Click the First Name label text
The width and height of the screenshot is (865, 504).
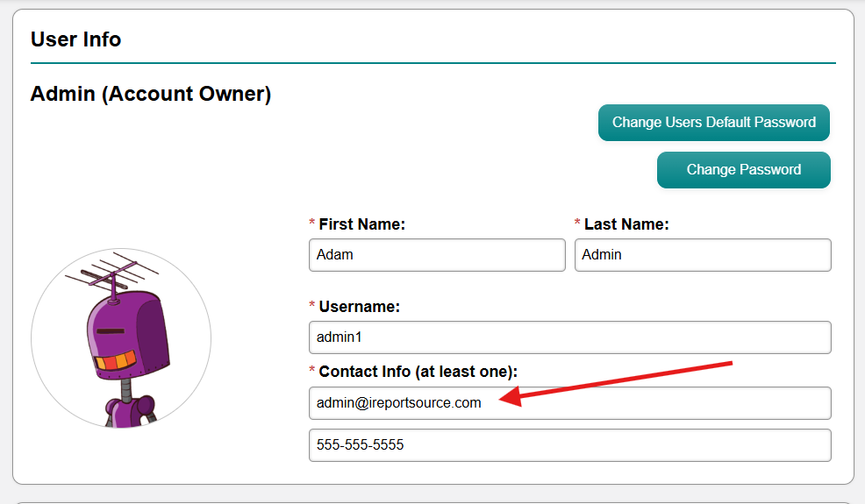(x=362, y=224)
